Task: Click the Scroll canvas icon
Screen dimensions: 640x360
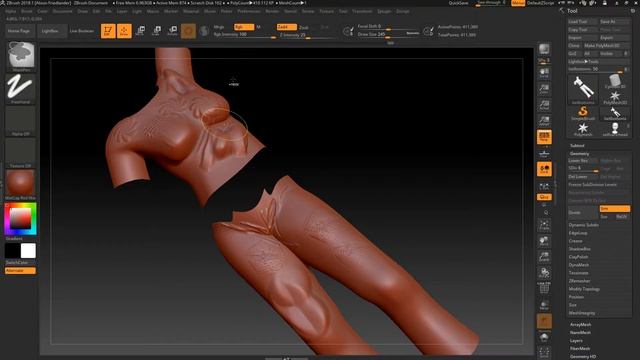Action: [544, 73]
